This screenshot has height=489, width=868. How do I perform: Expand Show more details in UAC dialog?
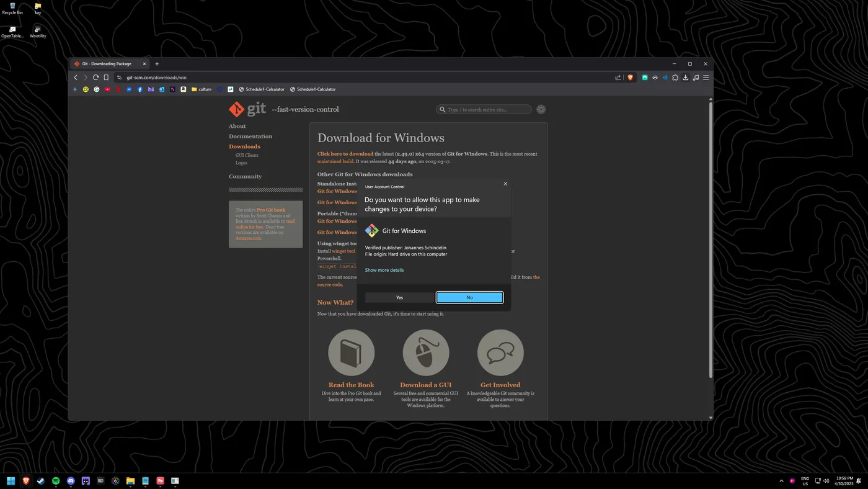(384, 270)
